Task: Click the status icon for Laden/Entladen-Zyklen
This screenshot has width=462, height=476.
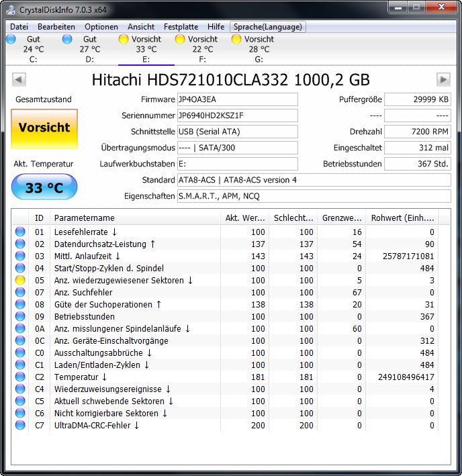Action: pyautogui.click(x=20, y=365)
